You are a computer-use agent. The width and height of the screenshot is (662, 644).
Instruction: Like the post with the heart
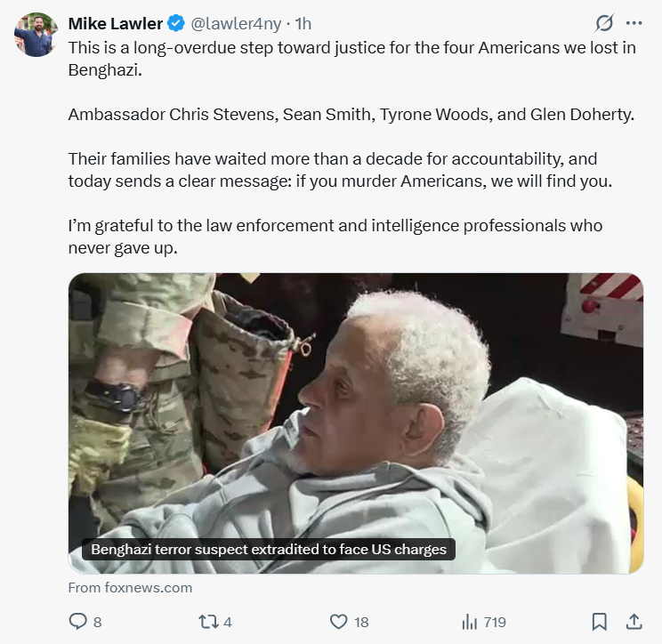click(x=338, y=622)
